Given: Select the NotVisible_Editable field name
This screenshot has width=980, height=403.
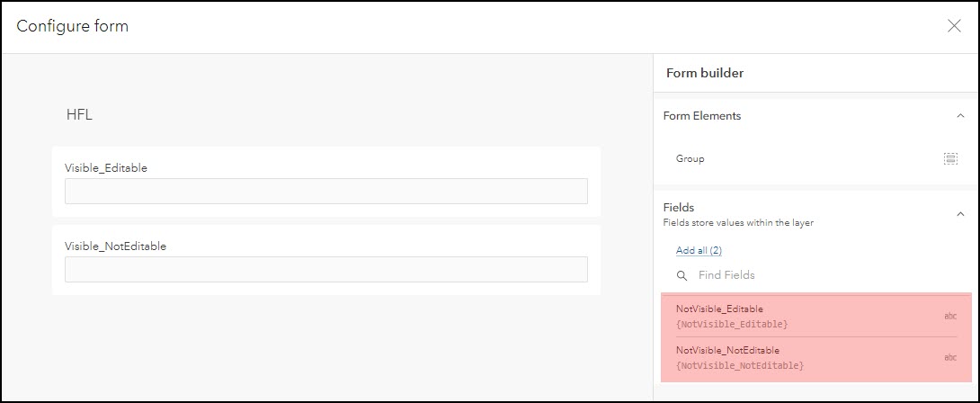Looking at the screenshot, I should pos(719,309).
